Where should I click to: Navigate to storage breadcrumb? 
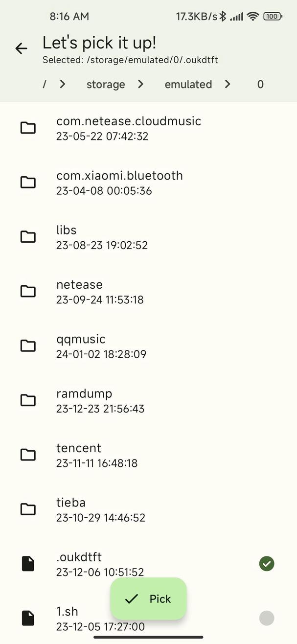tap(106, 84)
